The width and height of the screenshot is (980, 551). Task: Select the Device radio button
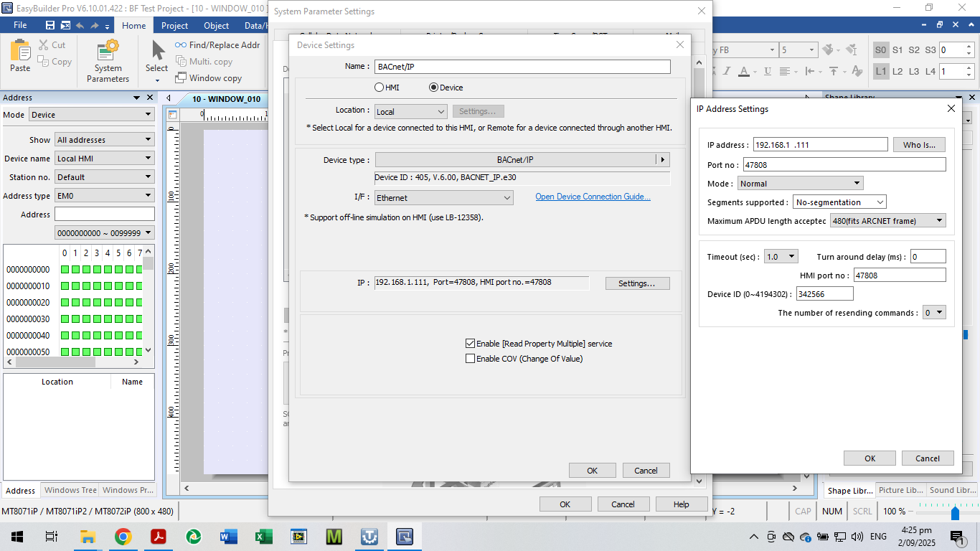click(433, 88)
